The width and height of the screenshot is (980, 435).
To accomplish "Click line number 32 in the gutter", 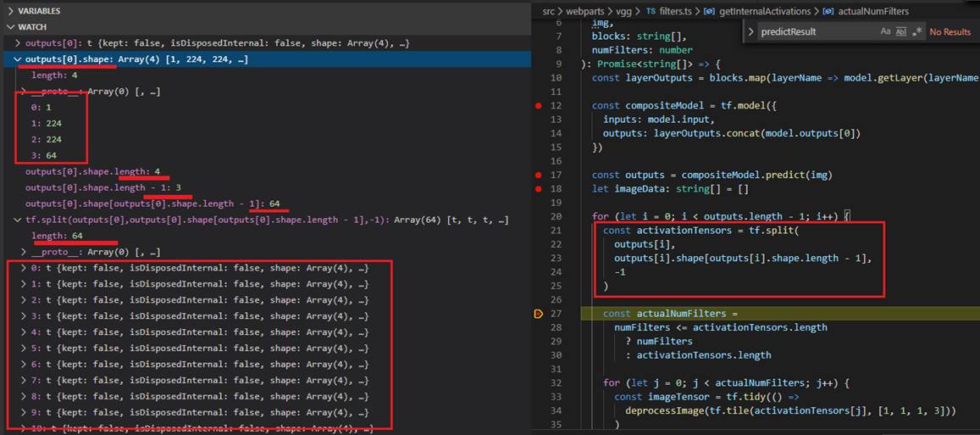I will pos(556,382).
